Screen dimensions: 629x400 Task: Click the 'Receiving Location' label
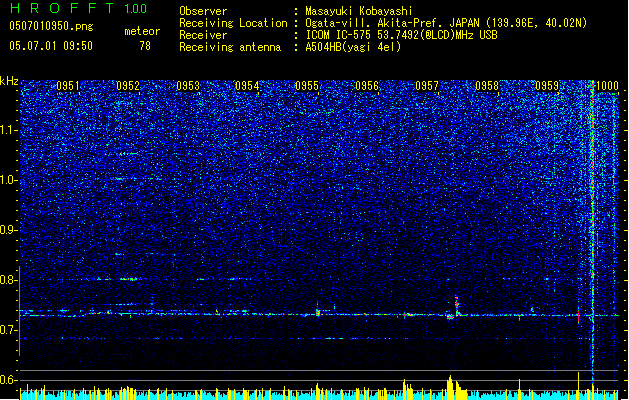pyautogui.click(x=233, y=23)
